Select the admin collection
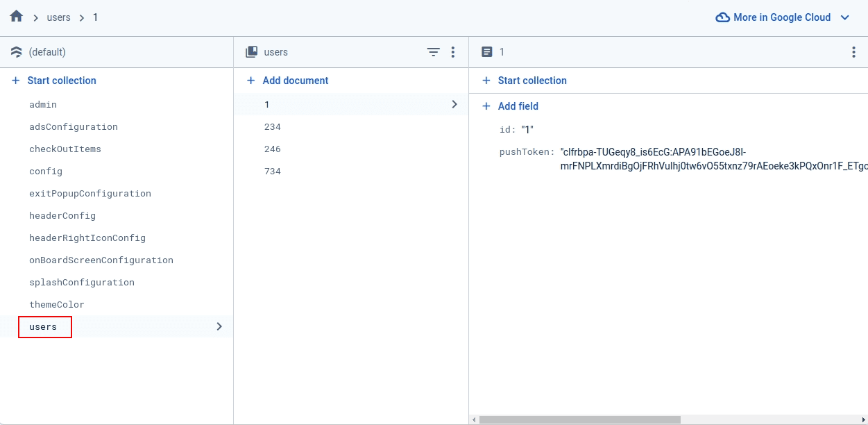The height and width of the screenshot is (425, 868). pos(43,105)
